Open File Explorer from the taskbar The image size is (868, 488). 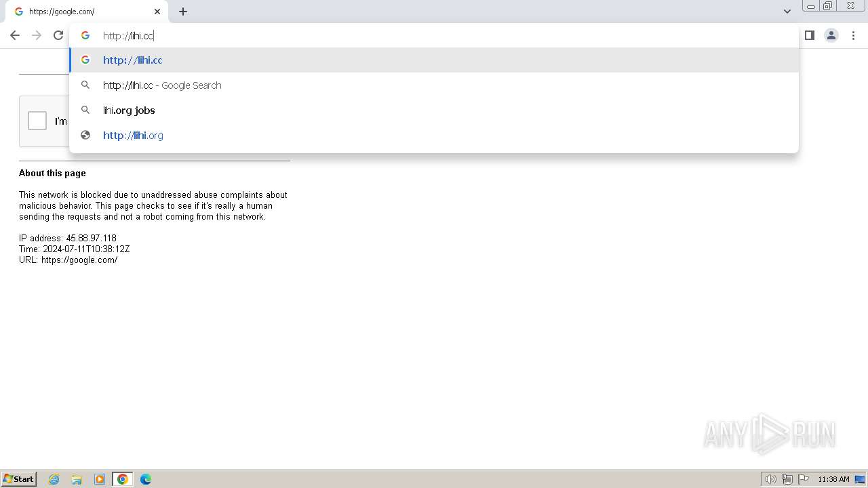[77, 479]
